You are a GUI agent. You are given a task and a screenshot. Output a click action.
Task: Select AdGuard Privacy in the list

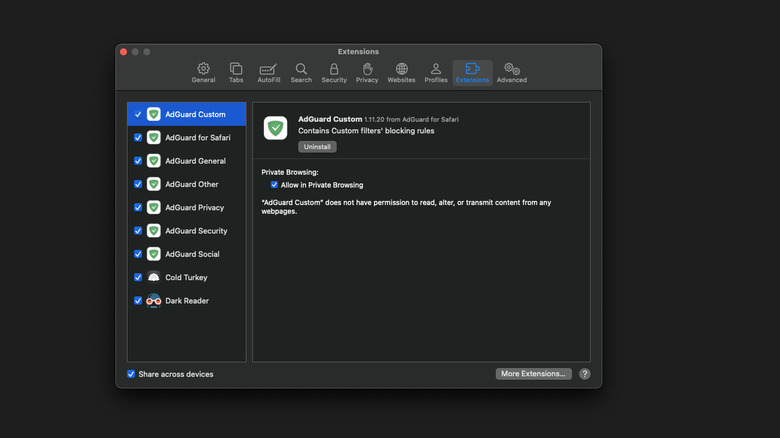[x=194, y=208]
